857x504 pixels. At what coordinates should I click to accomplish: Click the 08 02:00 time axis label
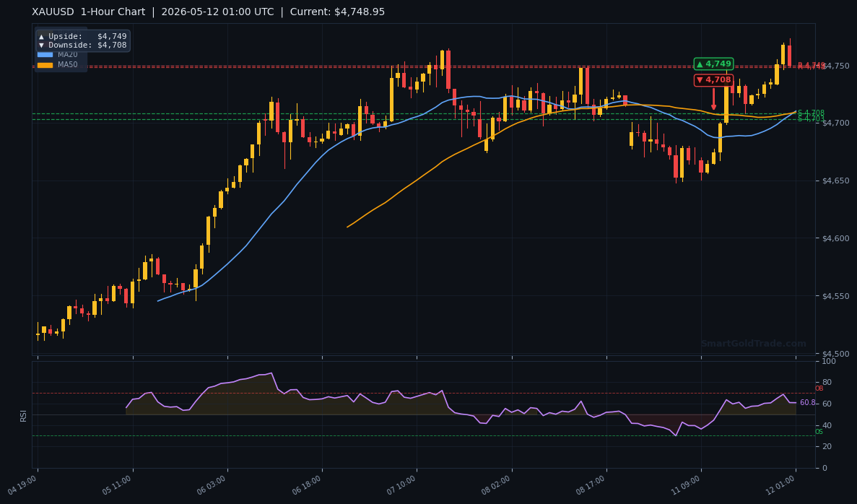pos(497,485)
